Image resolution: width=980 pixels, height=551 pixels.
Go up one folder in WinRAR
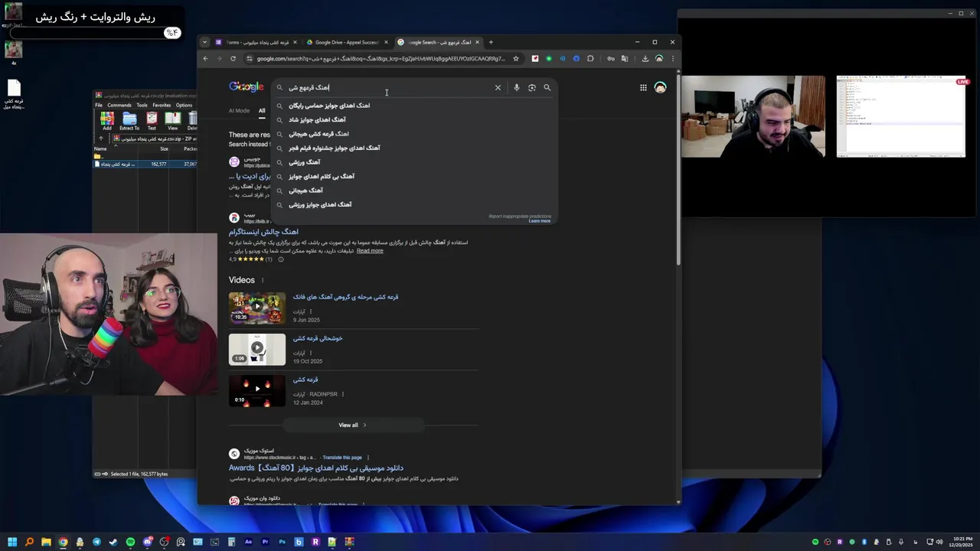pyautogui.click(x=102, y=139)
